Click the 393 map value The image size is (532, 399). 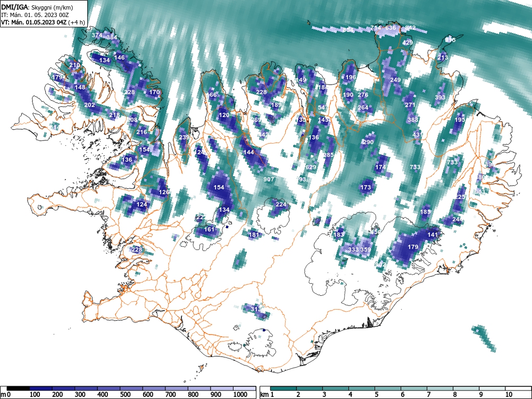[440, 97]
